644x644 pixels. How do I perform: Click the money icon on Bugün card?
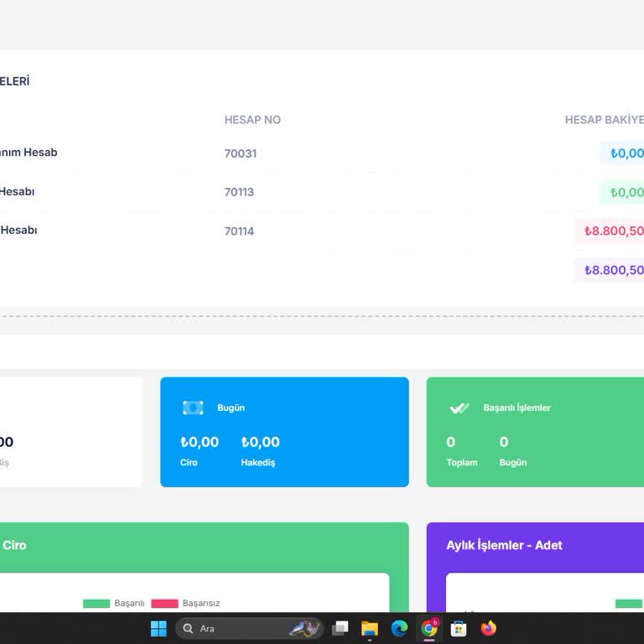(x=193, y=408)
